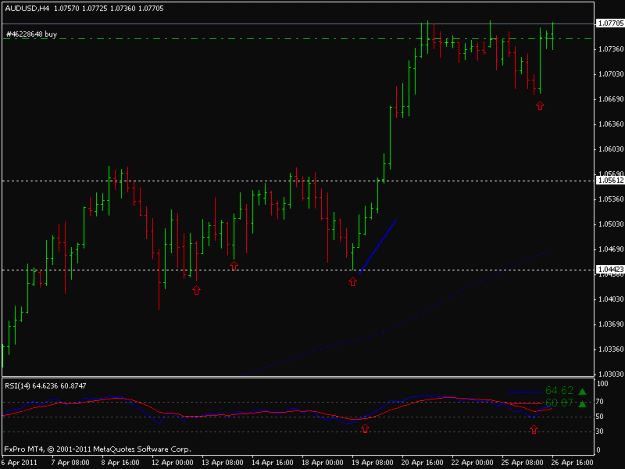
Task: Select the red arrow at the blue trend line start
Action: 353,282
